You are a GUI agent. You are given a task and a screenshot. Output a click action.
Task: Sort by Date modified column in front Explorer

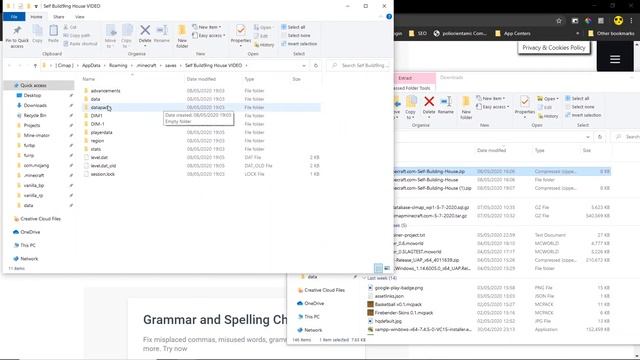(201, 79)
